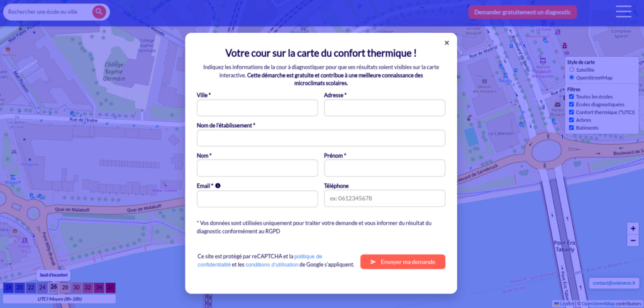
Task: Zoom in on the map
Action: click(x=633, y=228)
